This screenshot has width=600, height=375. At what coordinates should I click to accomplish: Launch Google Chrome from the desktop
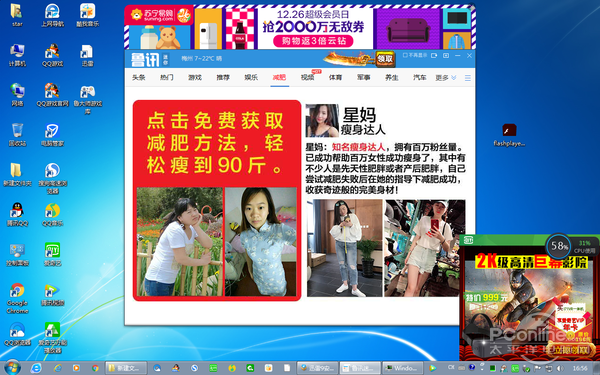[x=17, y=298]
